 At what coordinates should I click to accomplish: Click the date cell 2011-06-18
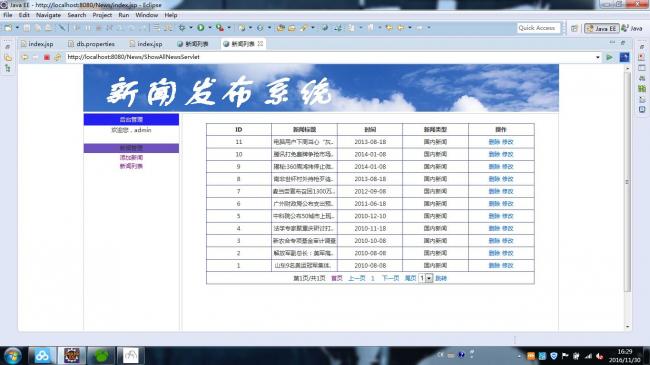point(370,204)
